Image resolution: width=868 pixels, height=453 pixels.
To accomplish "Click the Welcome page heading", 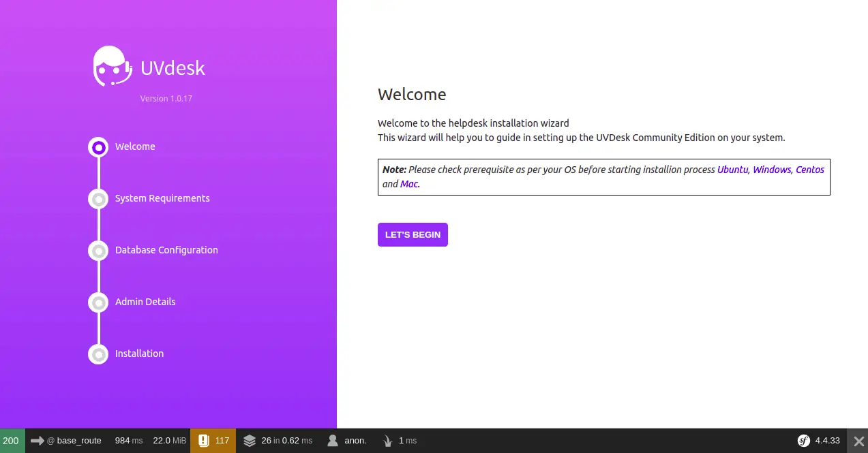I will coord(412,94).
